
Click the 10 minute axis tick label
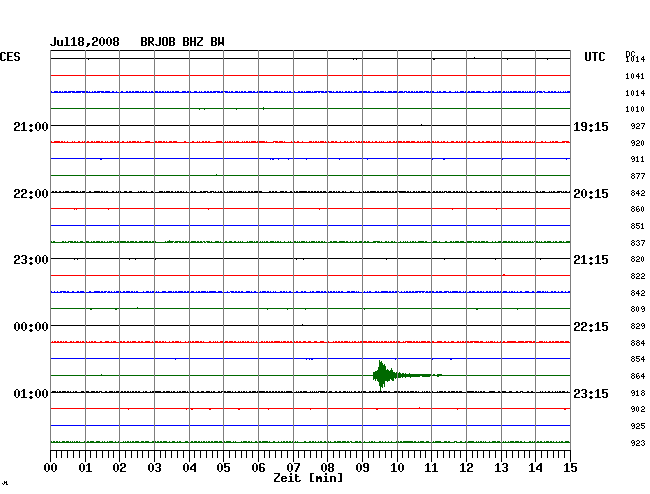397,468
